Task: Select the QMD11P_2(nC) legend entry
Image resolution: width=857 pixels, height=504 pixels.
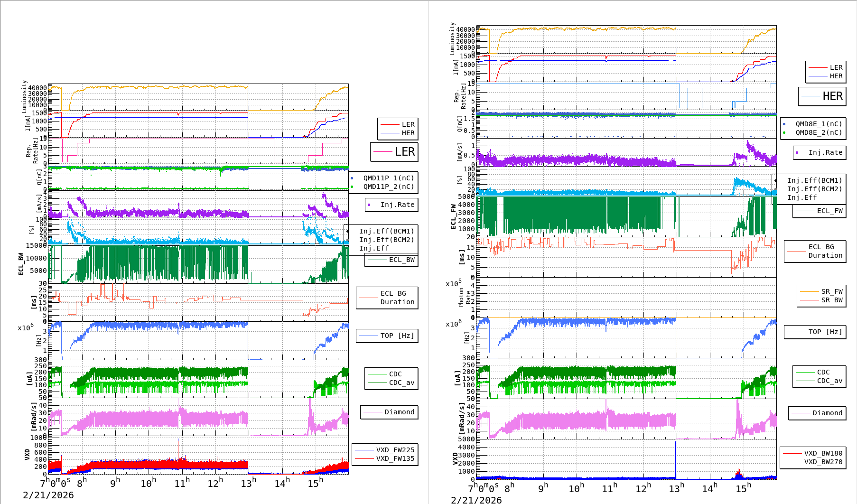Action: tap(388, 187)
